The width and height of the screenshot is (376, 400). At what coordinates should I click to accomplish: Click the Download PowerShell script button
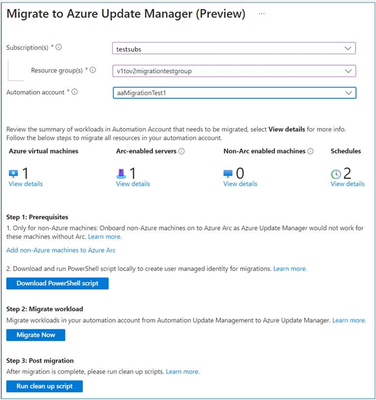click(x=57, y=284)
